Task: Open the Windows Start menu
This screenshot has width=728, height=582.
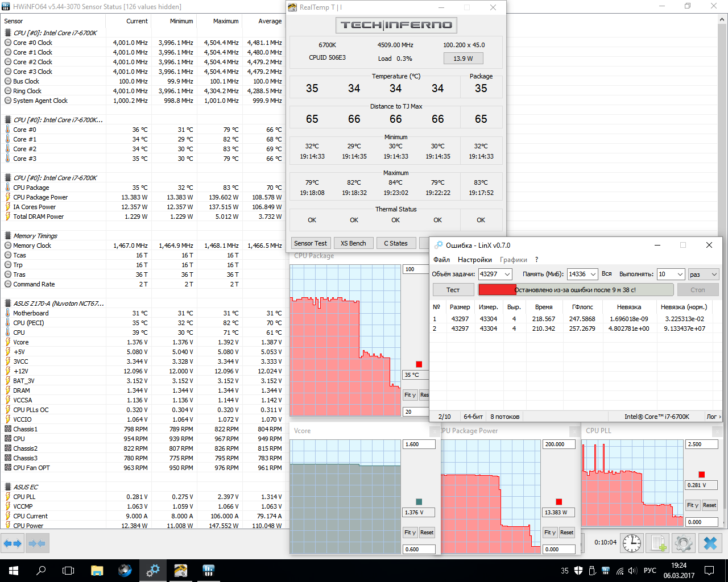Action: 14,571
